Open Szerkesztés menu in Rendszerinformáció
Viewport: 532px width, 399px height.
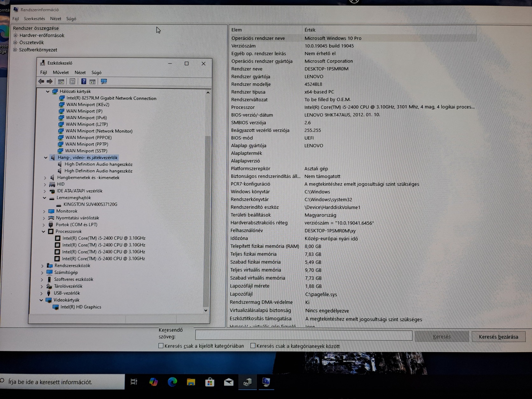point(34,19)
